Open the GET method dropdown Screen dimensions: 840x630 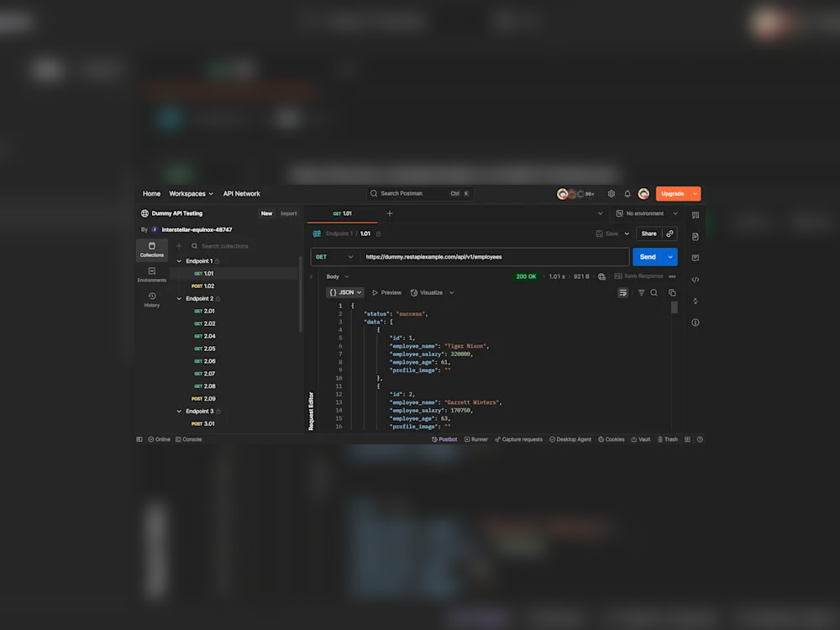tap(334, 257)
